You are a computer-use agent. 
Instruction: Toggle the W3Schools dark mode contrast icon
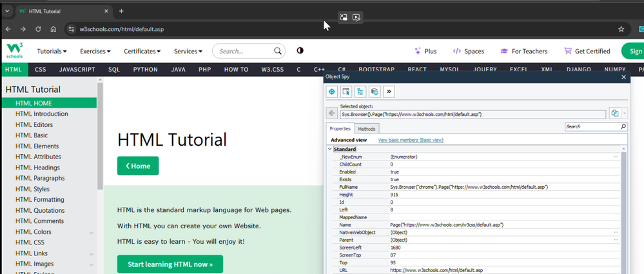(300, 51)
